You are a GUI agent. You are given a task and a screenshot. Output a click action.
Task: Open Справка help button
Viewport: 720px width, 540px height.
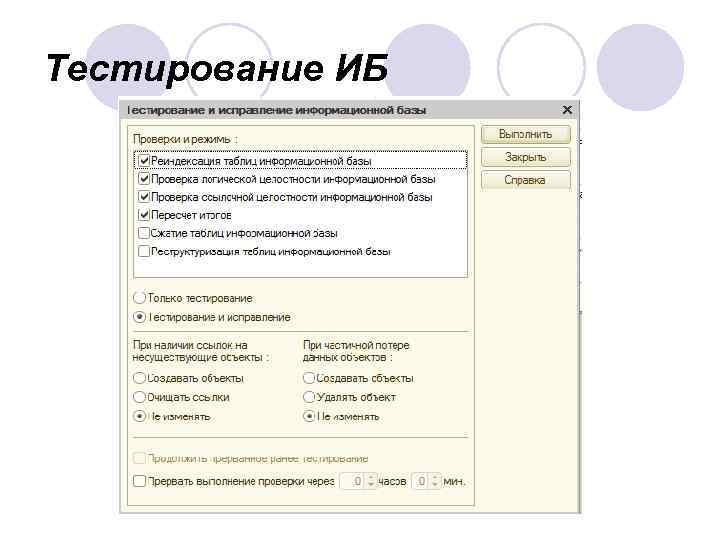coord(526,180)
